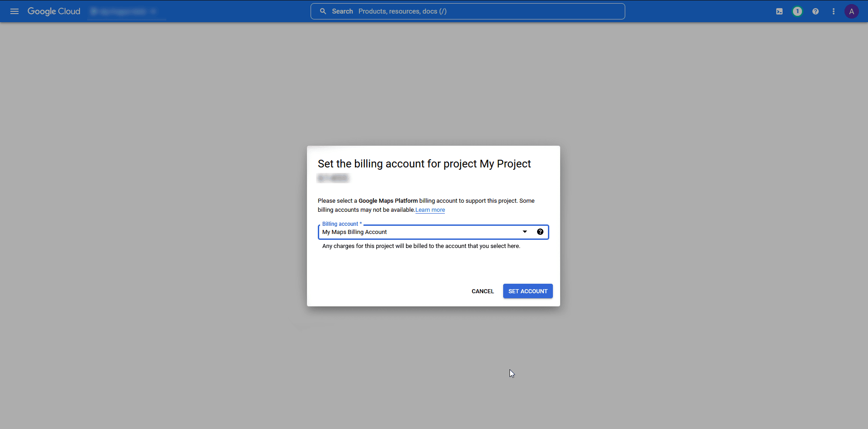Click the Google Cloud logo
This screenshot has width=868, height=429.
(53, 11)
